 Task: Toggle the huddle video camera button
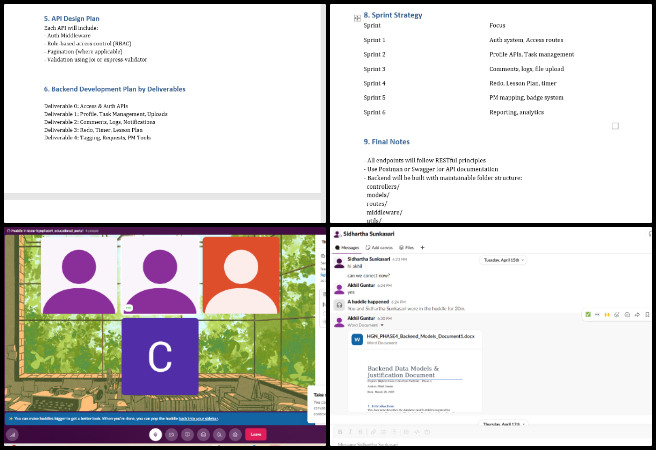pyautogui.click(x=172, y=435)
